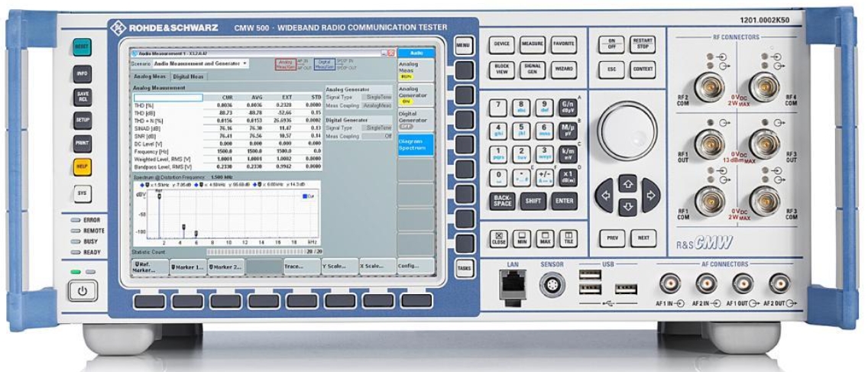The width and height of the screenshot is (868, 372).
Task: Select the Diagram Spectrum softkey
Action: tap(416, 144)
